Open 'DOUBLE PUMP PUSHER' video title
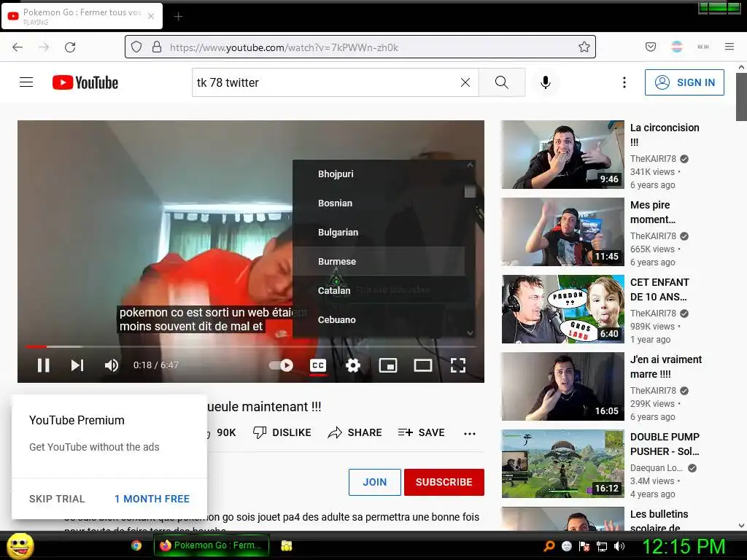747x560 pixels. click(665, 444)
